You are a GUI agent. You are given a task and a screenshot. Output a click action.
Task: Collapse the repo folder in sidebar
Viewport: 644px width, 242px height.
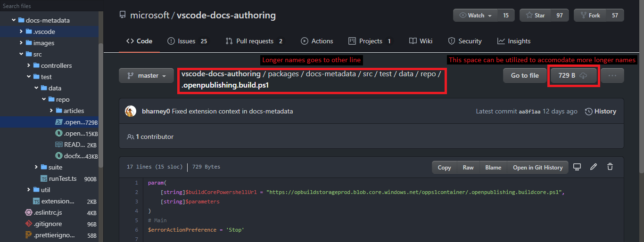tap(44, 99)
